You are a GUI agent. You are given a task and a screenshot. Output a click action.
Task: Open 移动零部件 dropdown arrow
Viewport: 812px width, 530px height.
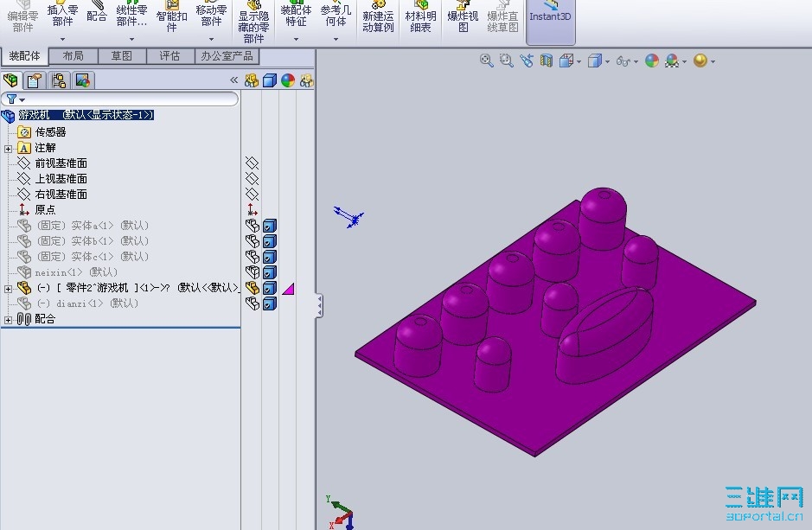coord(211,39)
